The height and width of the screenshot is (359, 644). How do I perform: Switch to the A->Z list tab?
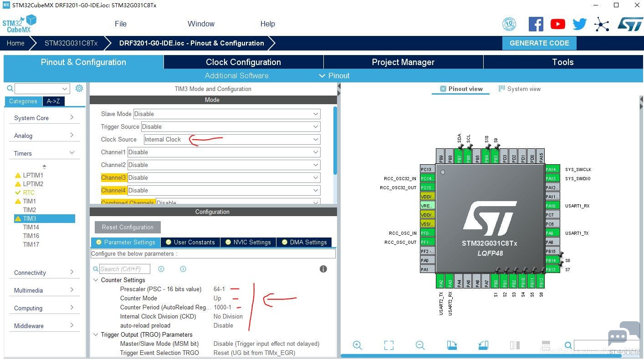[x=54, y=101]
